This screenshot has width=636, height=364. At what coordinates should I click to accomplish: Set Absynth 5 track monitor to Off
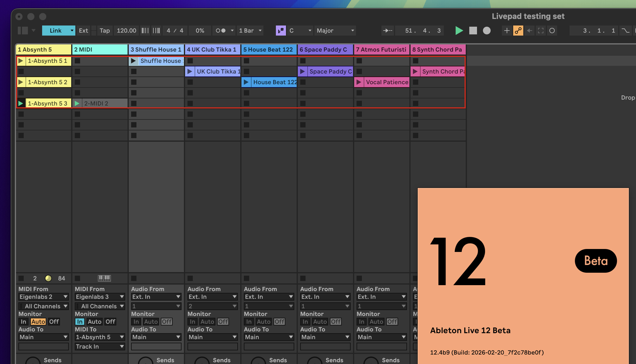click(x=54, y=322)
